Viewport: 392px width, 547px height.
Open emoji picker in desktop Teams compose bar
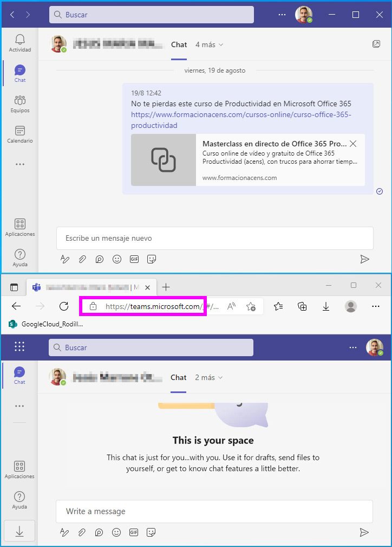[x=117, y=259]
